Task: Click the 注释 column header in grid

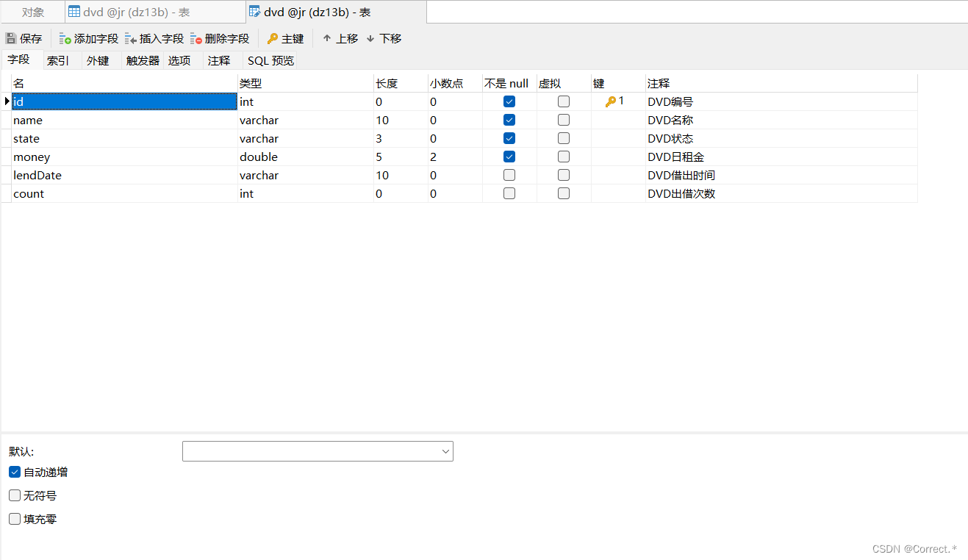Action: [x=781, y=83]
